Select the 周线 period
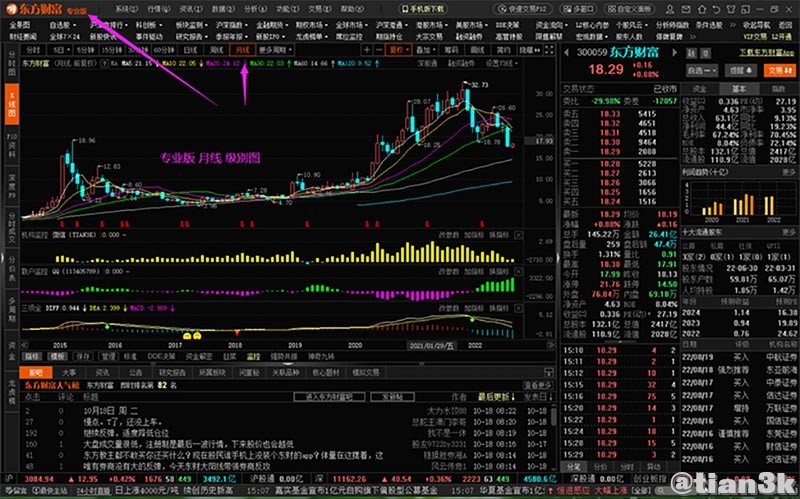The width and height of the screenshot is (800, 499). [x=216, y=50]
